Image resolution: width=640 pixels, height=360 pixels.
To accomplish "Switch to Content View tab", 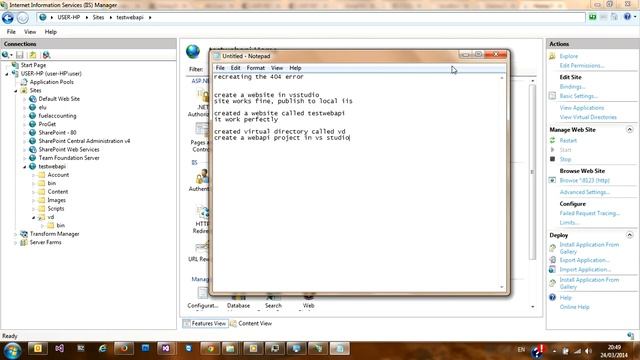I will click(x=251, y=324).
